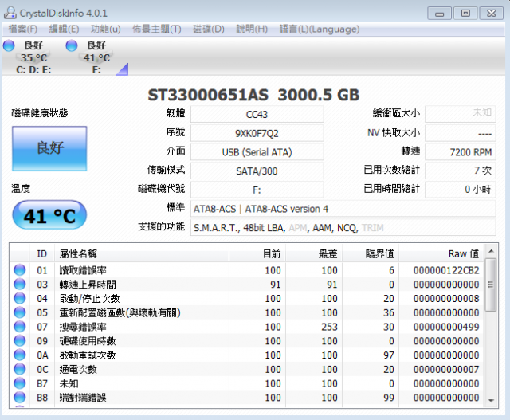Click the standard field ATA8-ACS version 4

point(343,209)
